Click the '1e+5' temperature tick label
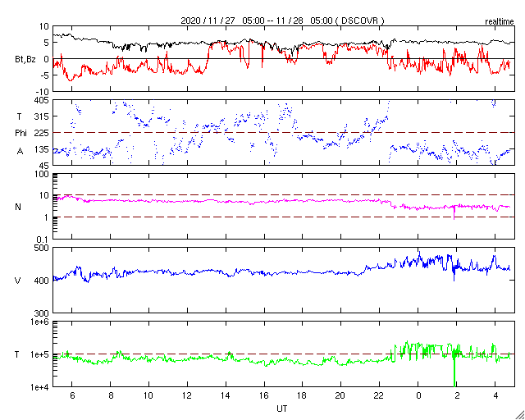Image resolution: width=525 pixels, height=420 pixels. (x=40, y=354)
